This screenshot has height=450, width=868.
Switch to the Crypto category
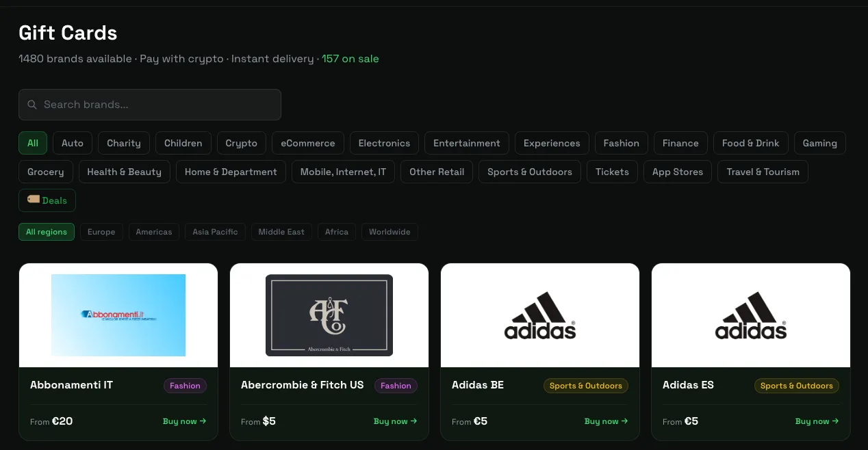(x=242, y=143)
